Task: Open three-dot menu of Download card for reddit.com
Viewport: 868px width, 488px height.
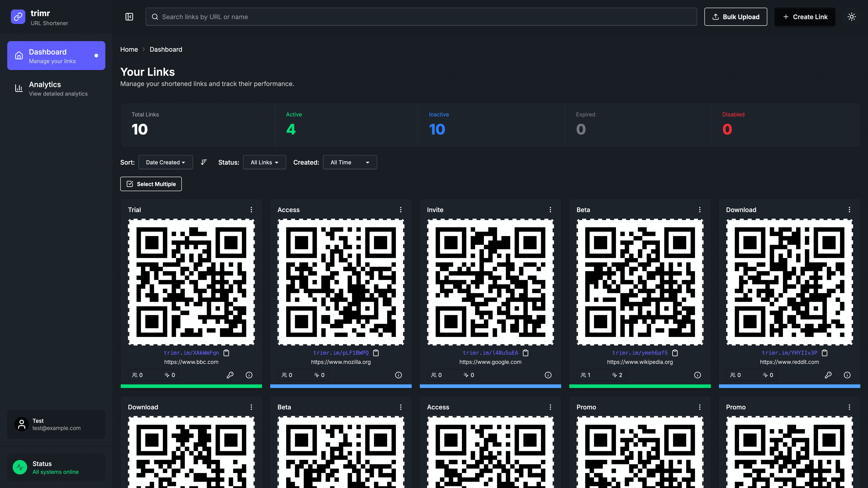Action: click(849, 210)
